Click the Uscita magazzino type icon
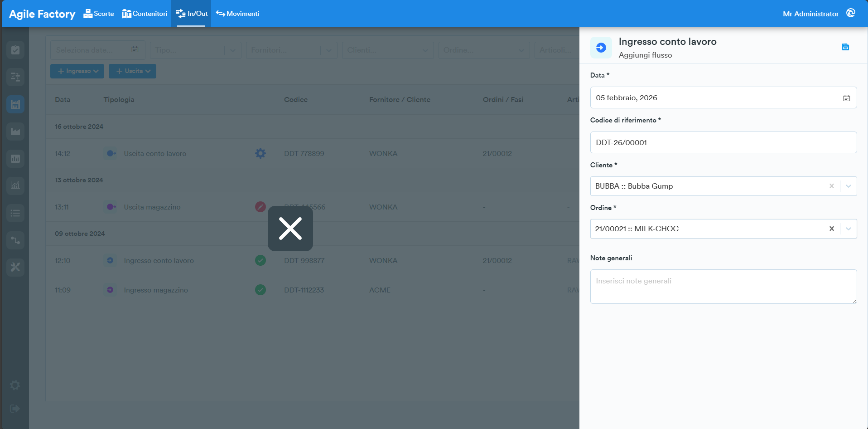868x429 pixels. pyautogui.click(x=111, y=207)
